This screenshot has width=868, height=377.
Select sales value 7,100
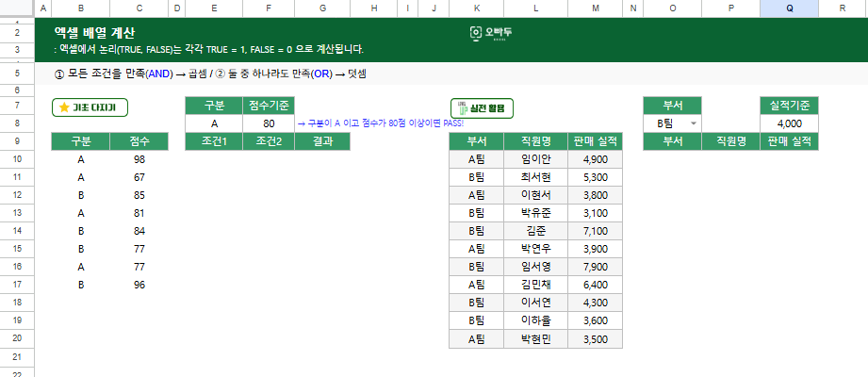point(595,231)
